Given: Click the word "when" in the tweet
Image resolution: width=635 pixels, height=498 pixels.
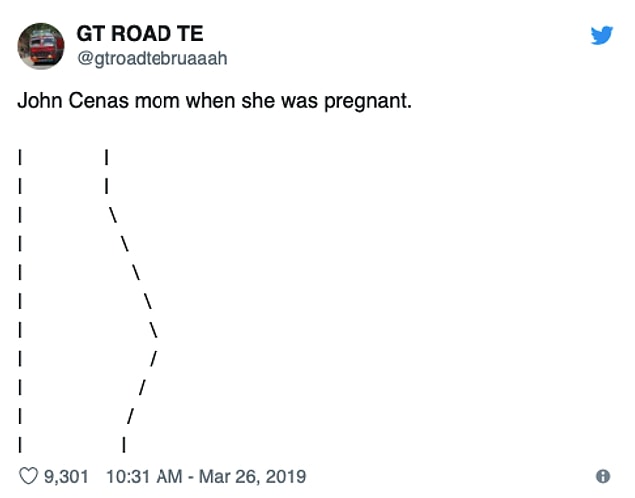Looking at the screenshot, I should (211, 100).
